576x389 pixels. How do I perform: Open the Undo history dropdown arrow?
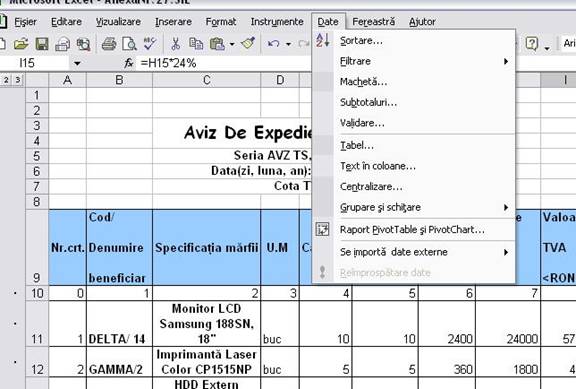click(288, 44)
